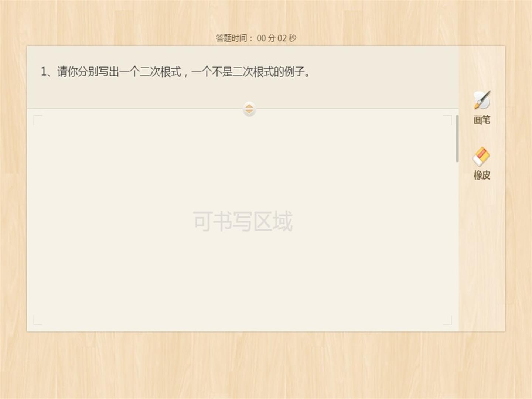Image resolution: width=532 pixels, height=399 pixels.
Task: Click the "00 分" minutes counter
Action: [266, 38]
